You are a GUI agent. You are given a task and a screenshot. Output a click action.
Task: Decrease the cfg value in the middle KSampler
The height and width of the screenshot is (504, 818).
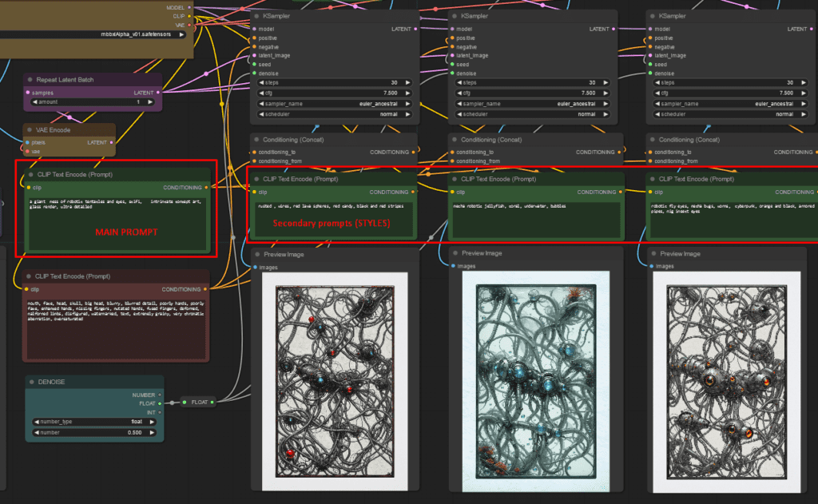(x=459, y=93)
